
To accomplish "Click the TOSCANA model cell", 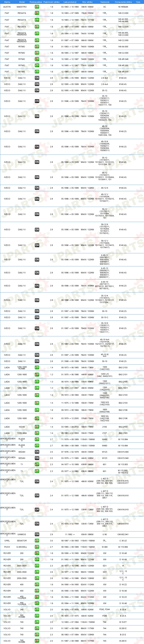I will [22, 433].
